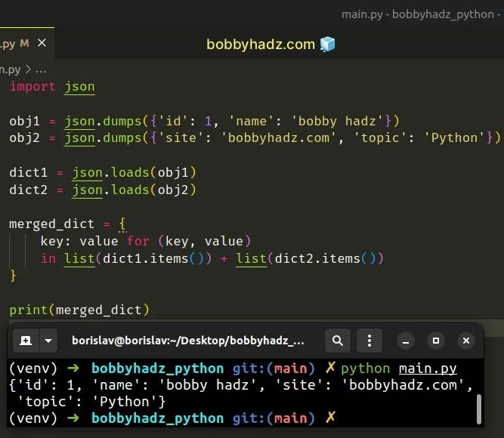Minimize the terminal window
The image size is (504, 438).
click(x=406, y=341)
